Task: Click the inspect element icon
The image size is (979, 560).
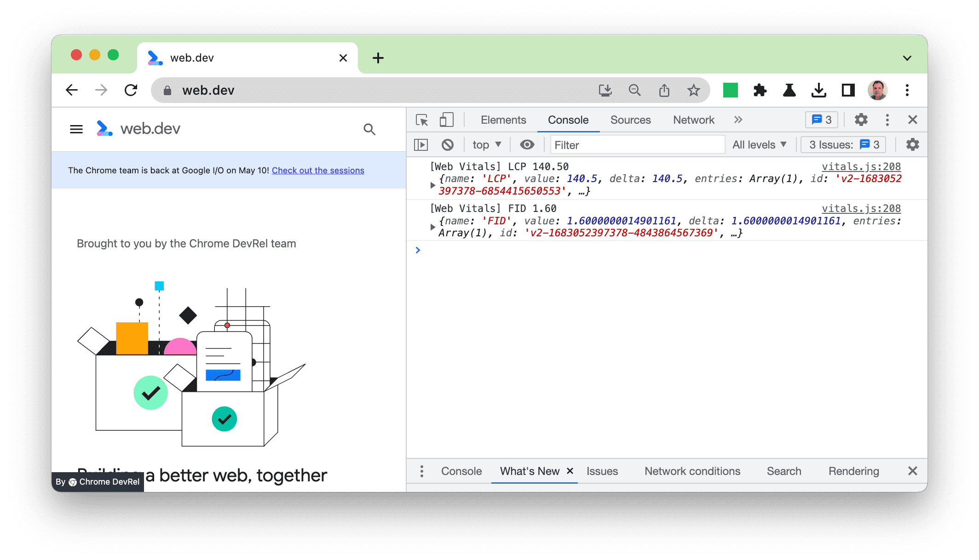Action: pyautogui.click(x=421, y=120)
